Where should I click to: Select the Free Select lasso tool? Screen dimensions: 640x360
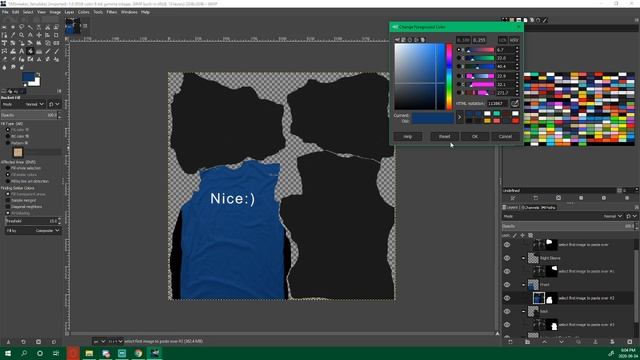tap(21, 27)
